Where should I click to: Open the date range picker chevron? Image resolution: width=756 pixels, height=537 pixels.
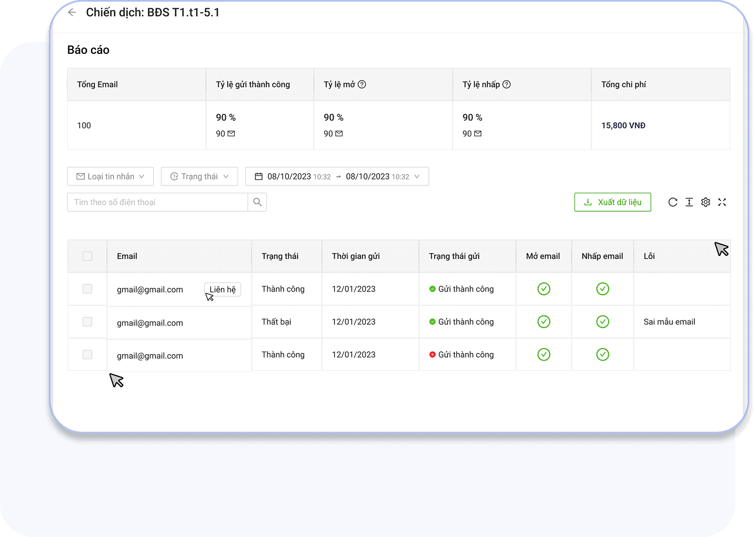click(417, 177)
